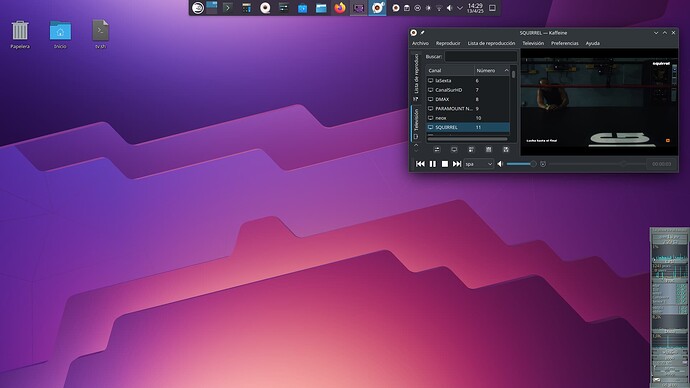
Task: Open the Archivo menu
Action: tap(420, 43)
